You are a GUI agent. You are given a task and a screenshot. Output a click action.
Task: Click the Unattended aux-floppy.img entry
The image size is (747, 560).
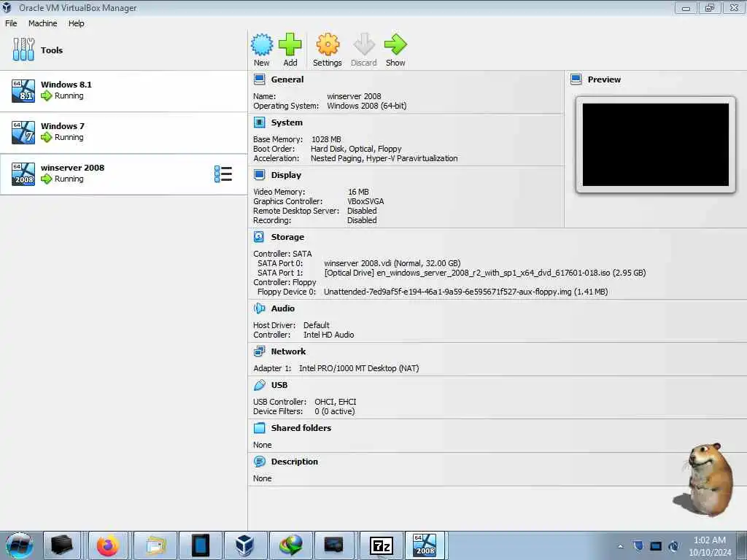[x=466, y=292]
